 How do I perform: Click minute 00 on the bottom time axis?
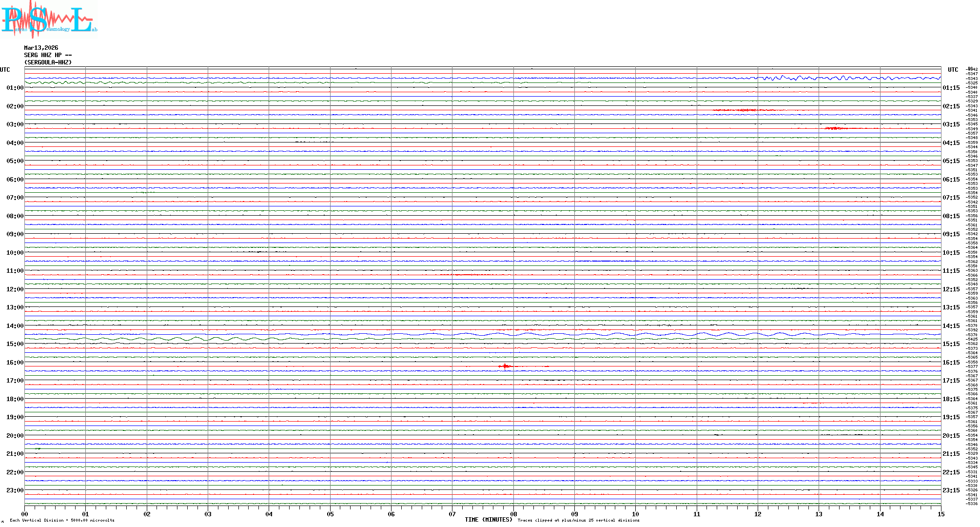point(25,514)
